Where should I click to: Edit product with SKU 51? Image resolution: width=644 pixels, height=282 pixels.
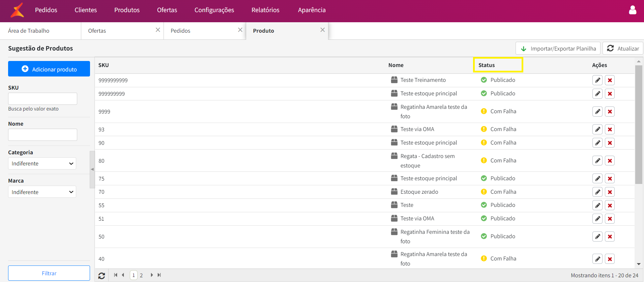click(597, 219)
